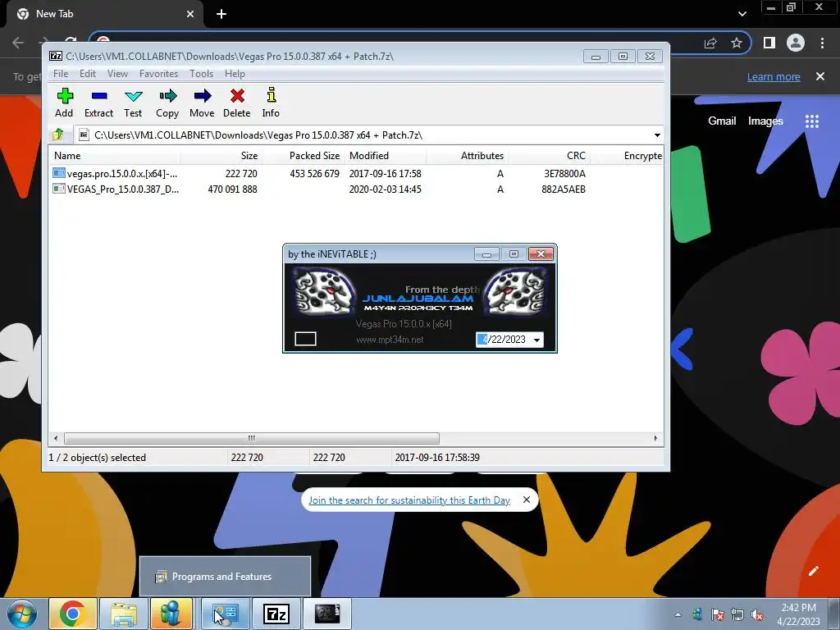Viewport: 840px width, 630px height.
Task: Click the Chrome back arrow
Action: (x=18, y=43)
